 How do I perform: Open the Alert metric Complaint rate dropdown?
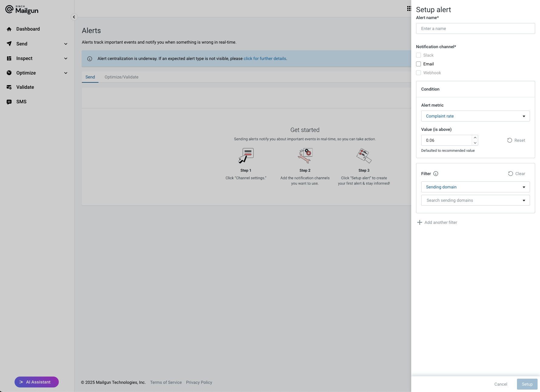pyautogui.click(x=475, y=116)
